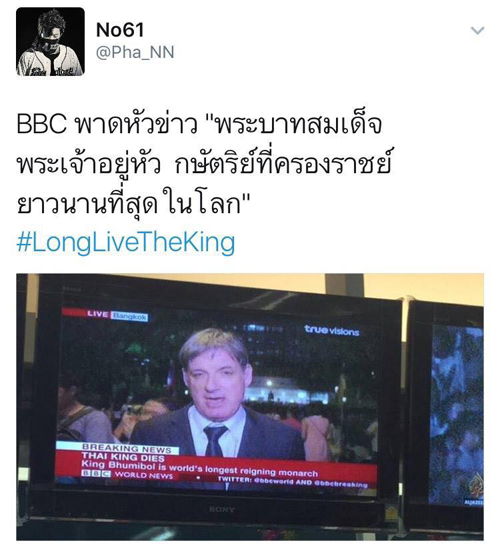
Task: Open the No61 profile avatar picture
Action: 50,42
